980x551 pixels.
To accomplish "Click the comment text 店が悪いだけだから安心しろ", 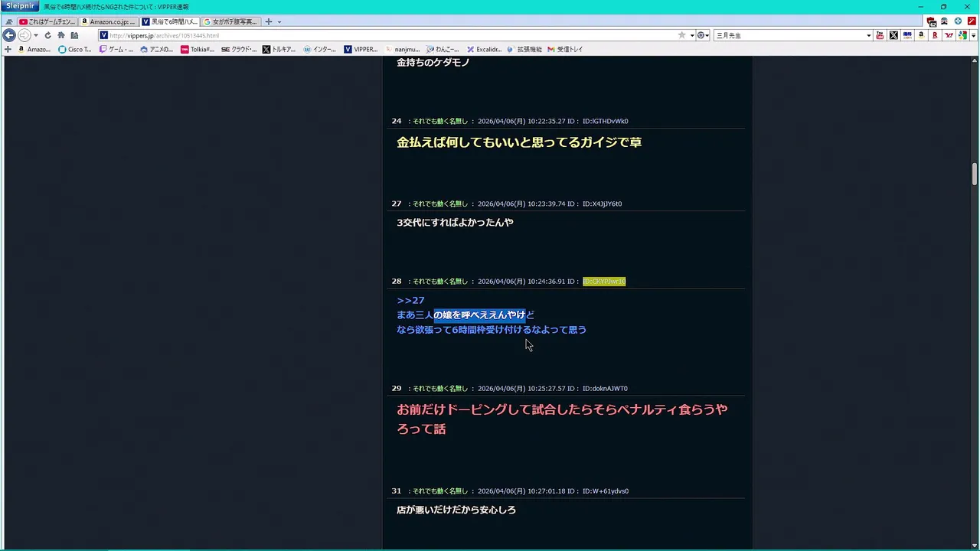I will (456, 510).
